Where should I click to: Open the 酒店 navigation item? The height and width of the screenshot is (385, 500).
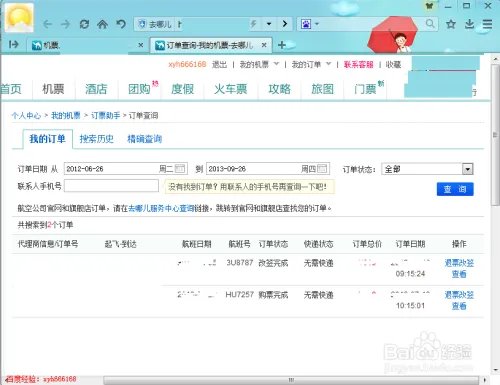[x=96, y=89]
